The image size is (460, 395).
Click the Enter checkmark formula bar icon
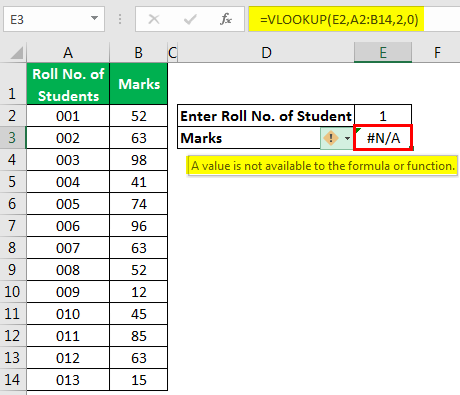pos(190,19)
